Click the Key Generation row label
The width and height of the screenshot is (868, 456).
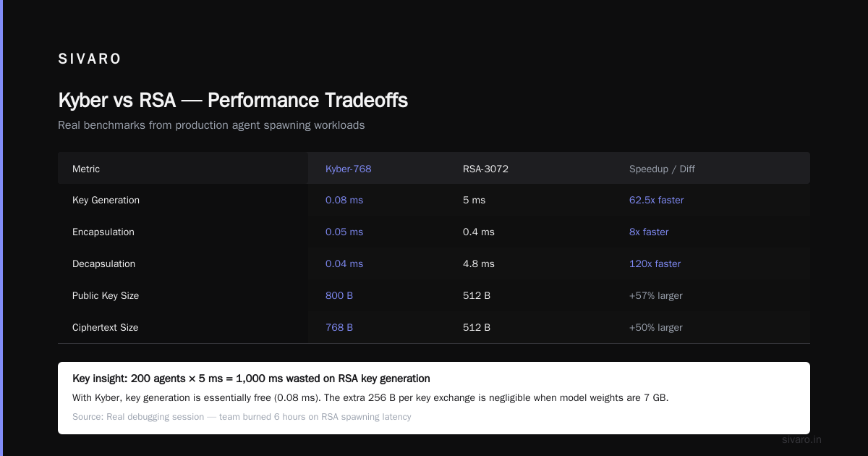106,200
